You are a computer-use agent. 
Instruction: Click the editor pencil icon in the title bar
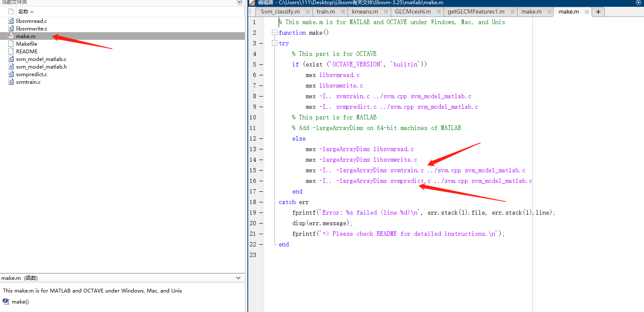coord(252,3)
